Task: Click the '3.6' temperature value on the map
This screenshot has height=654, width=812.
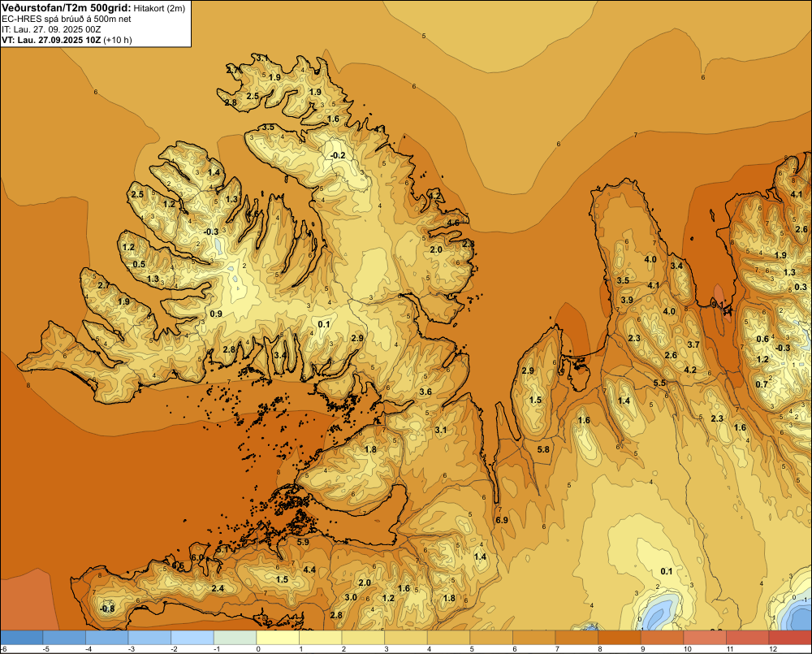Action: pos(425,392)
